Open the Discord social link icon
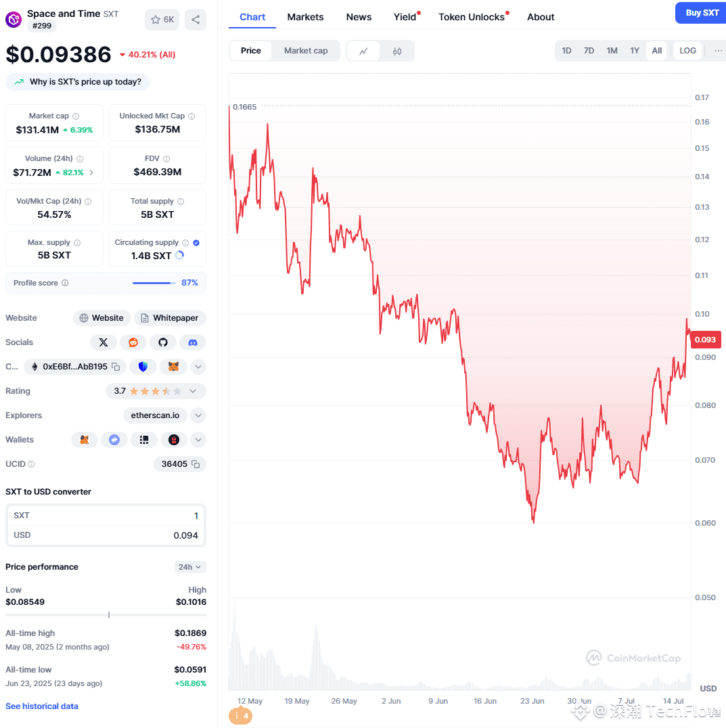This screenshot has width=726, height=728. click(x=193, y=342)
